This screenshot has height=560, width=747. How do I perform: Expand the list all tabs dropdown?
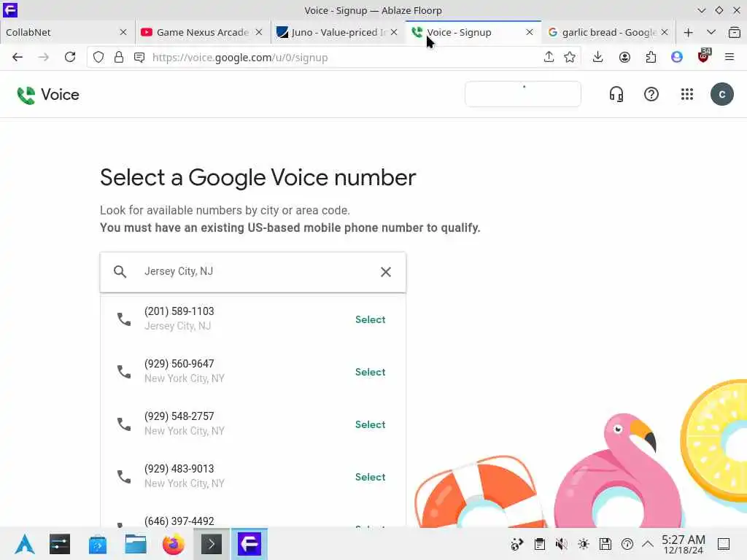(711, 32)
